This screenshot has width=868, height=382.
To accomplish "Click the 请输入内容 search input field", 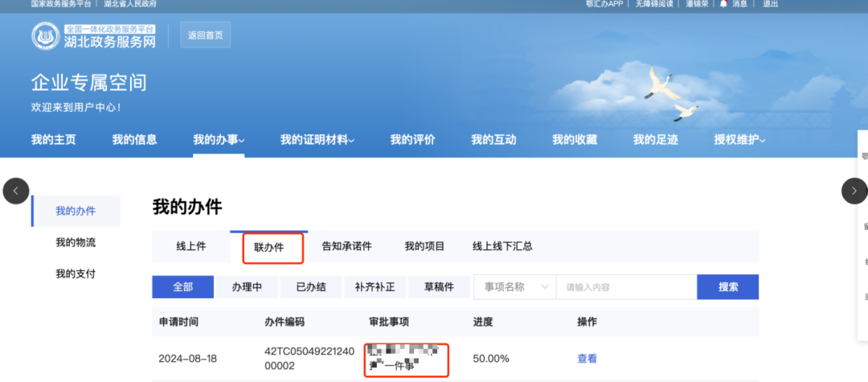I will click(625, 287).
